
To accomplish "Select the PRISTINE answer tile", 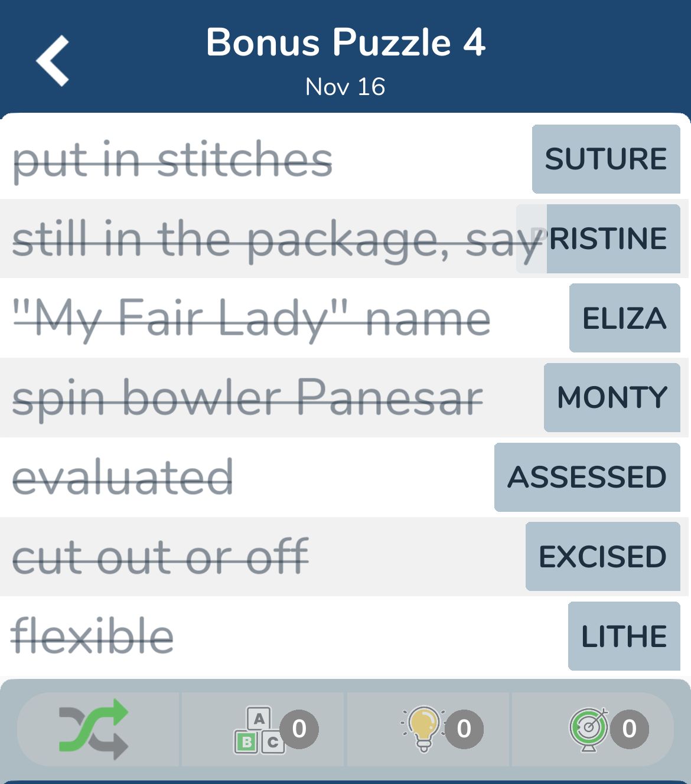I will pos(598,239).
